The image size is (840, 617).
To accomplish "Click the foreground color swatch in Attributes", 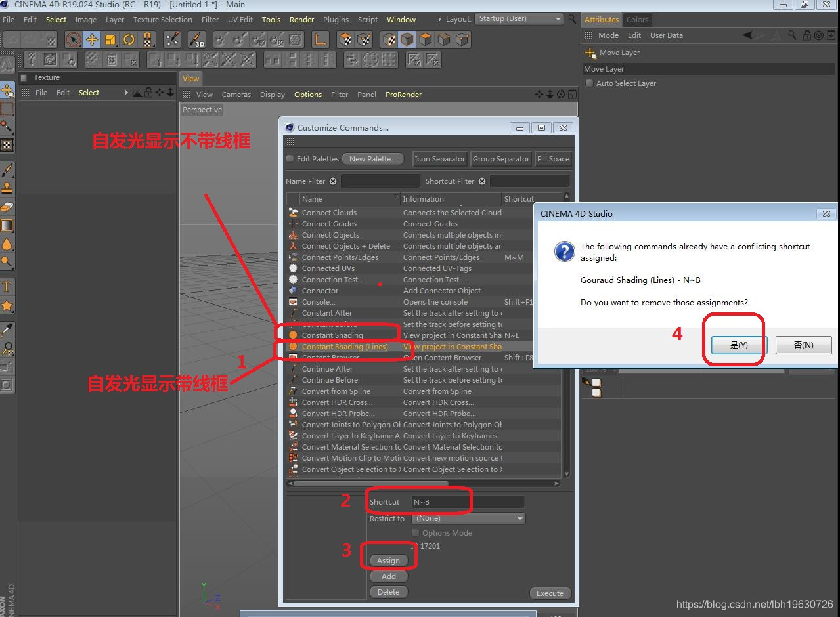I will pyautogui.click(x=596, y=383).
